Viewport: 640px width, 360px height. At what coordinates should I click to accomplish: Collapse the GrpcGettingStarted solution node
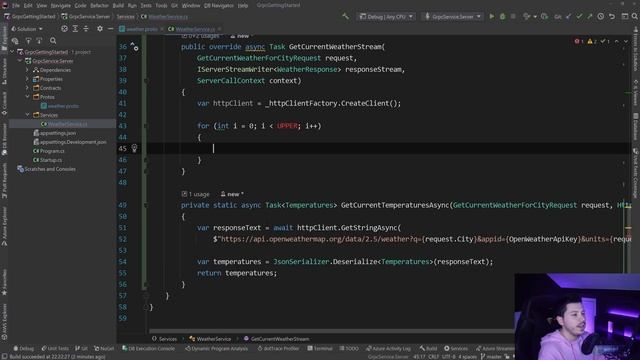pos(12,52)
